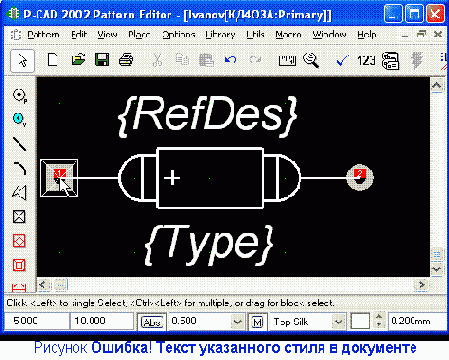Click the Open folder icon
The width and height of the screenshot is (449, 360).
pyautogui.click(x=78, y=60)
